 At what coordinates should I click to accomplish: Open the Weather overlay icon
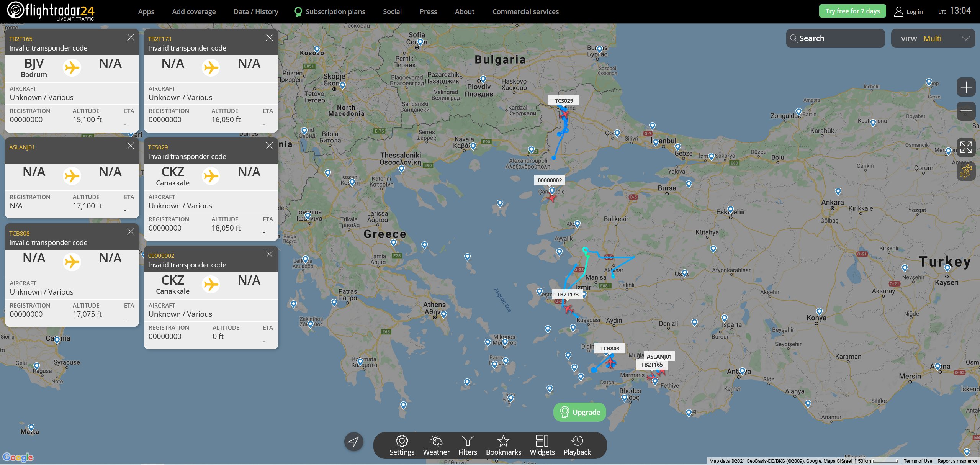436,441
